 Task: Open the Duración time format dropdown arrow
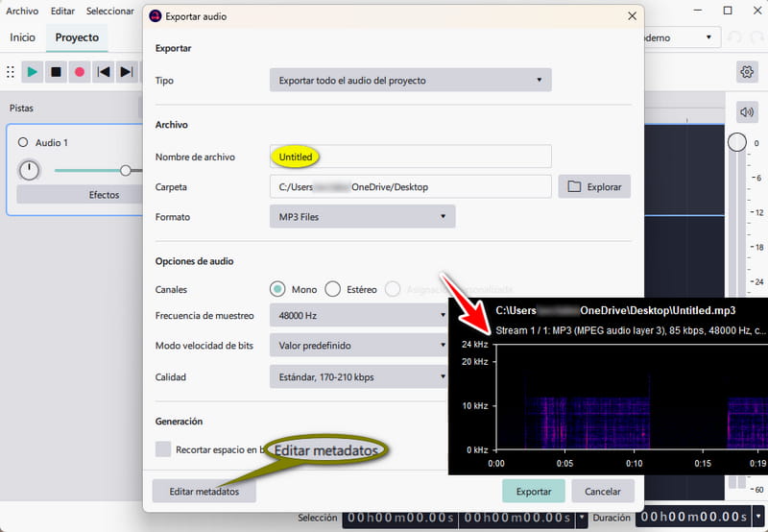758,517
